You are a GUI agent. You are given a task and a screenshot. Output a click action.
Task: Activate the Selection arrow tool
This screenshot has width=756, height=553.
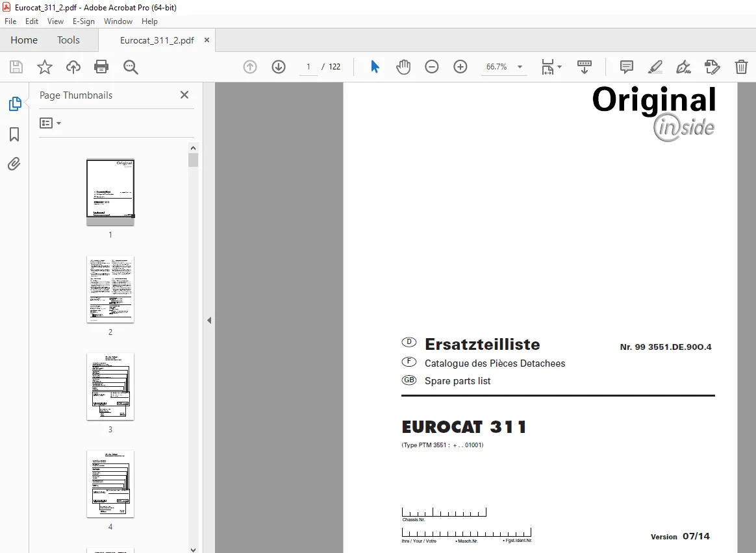click(x=375, y=67)
